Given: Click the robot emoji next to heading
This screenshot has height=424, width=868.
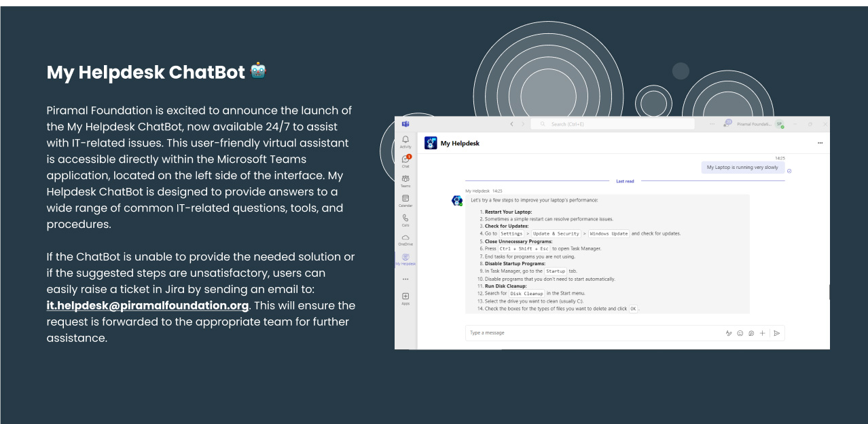Looking at the screenshot, I should (258, 70).
